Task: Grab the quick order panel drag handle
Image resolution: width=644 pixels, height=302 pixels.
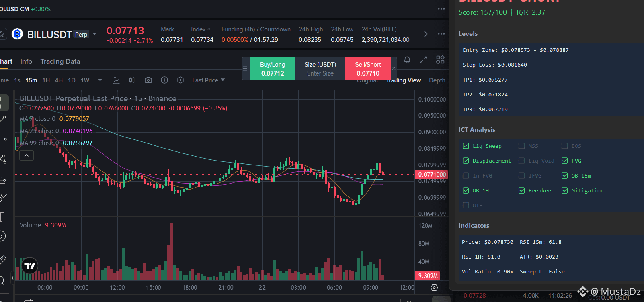Action: click(x=245, y=69)
